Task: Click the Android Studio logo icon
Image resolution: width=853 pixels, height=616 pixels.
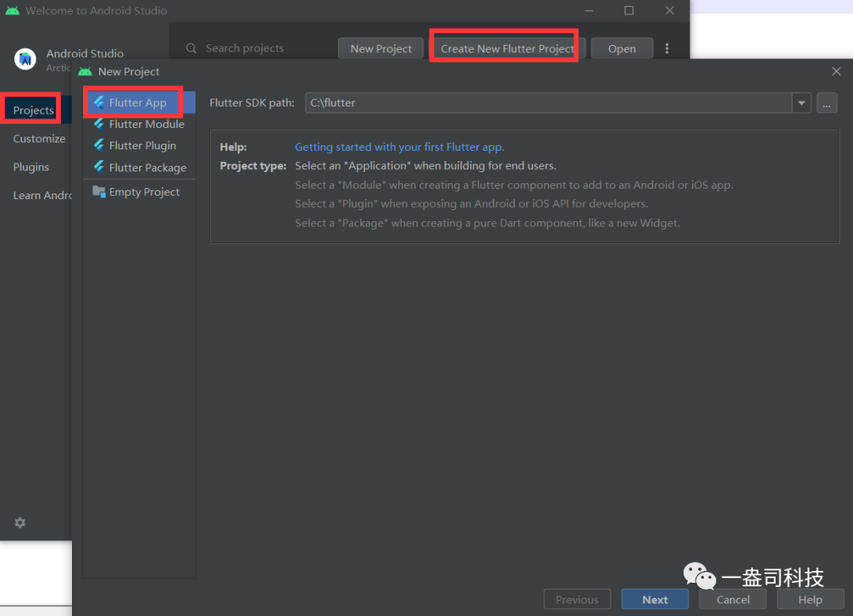Action: point(25,58)
